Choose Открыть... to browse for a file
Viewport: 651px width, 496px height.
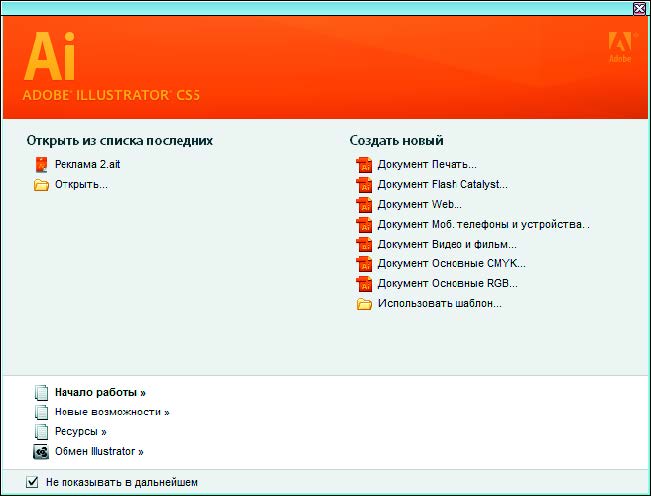[x=81, y=184]
